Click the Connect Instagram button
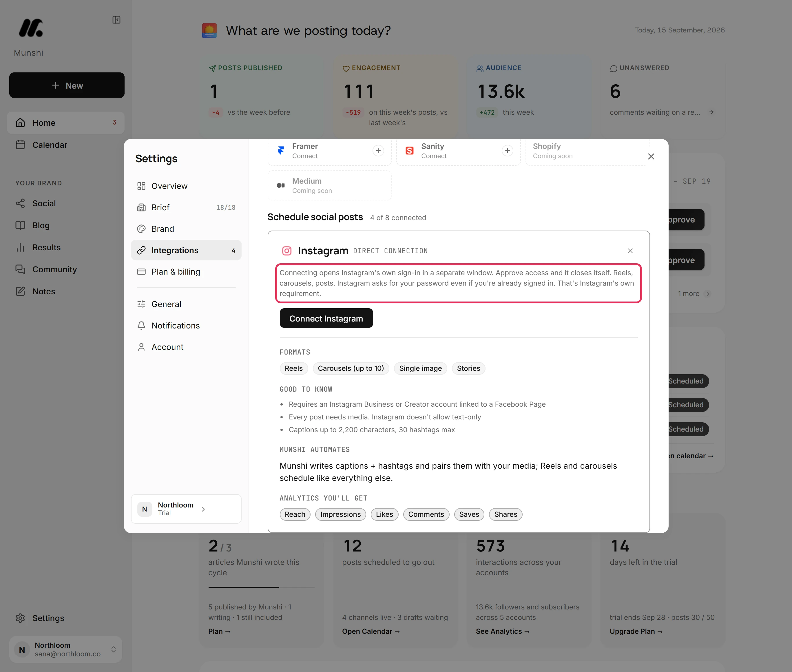792x672 pixels. coord(326,318)
